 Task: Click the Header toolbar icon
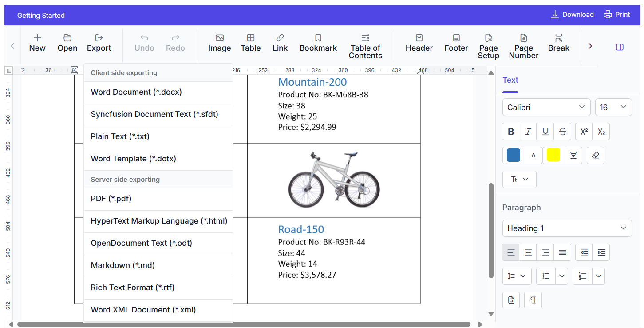point(419,39)
